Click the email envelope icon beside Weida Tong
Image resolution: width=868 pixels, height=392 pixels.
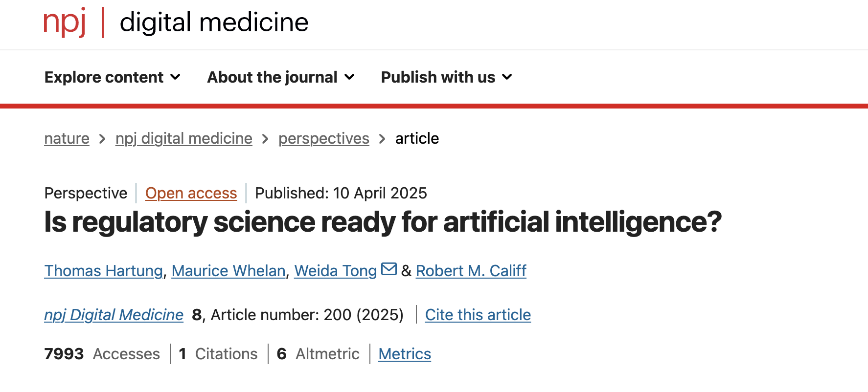389,269
